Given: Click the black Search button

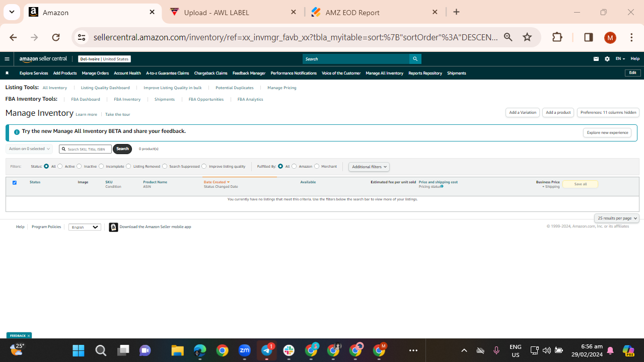Looking at the screenshot, I should (122, 149).
